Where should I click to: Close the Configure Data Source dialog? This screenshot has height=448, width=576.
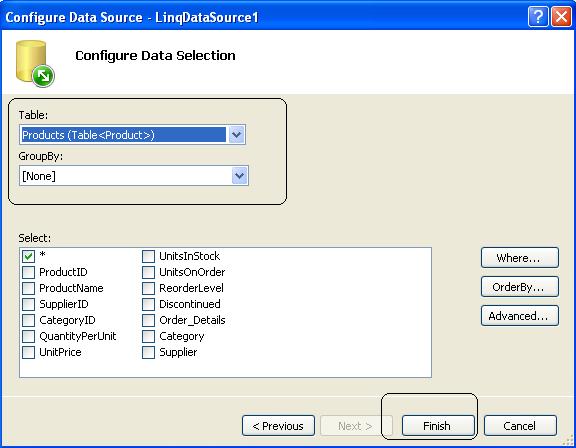(x=561, y=17)
